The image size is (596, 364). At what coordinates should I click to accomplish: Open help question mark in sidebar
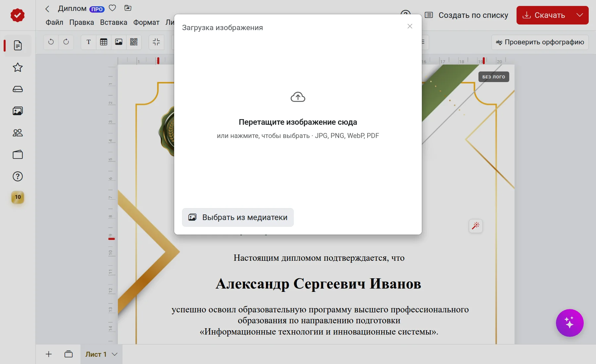[x=18, y=176]
